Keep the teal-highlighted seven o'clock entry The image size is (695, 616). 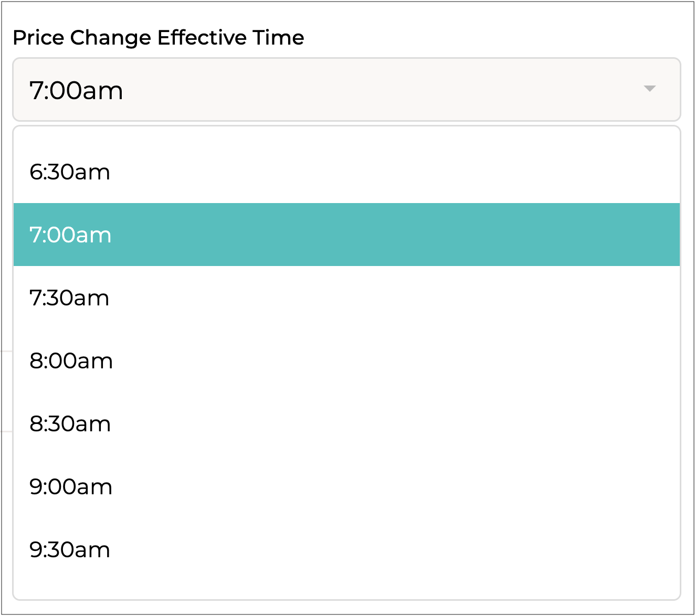[x=346, y=235]
